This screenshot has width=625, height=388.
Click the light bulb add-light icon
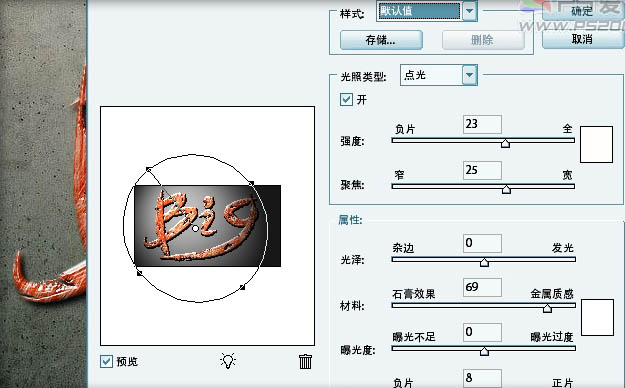(x=228, y=361)
